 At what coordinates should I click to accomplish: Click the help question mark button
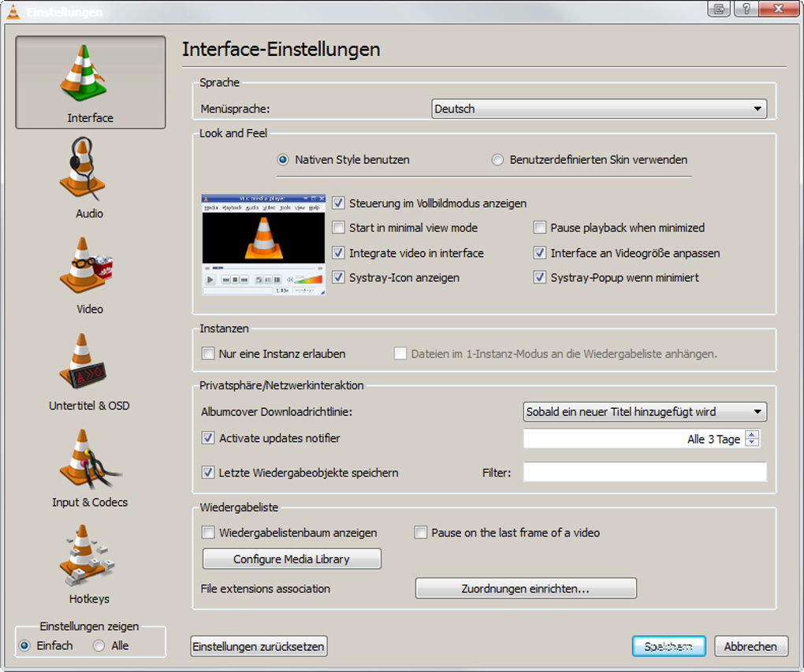[746, 9]
